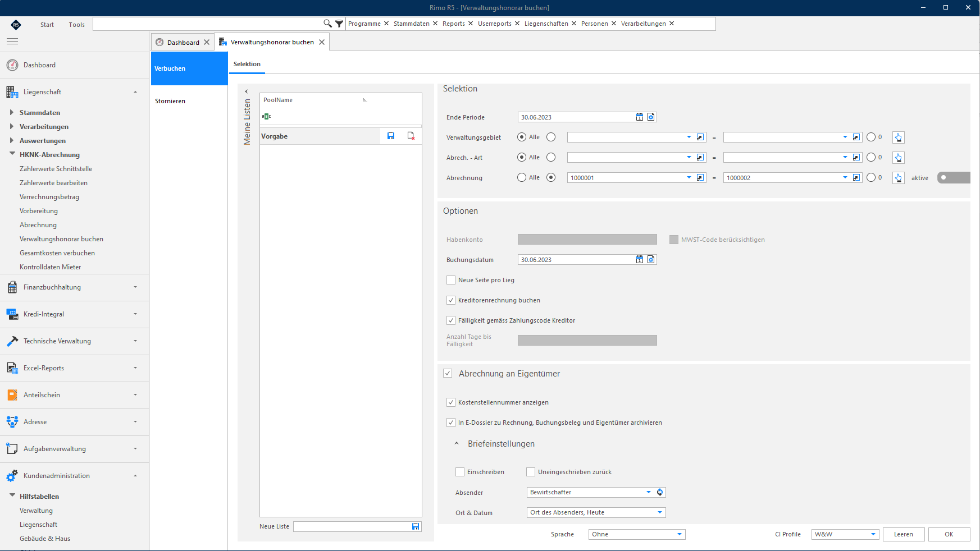Open the Buchungsdatum calendar picker icon
The height and width of the screenshot is (551, 980).
(640, 259)
